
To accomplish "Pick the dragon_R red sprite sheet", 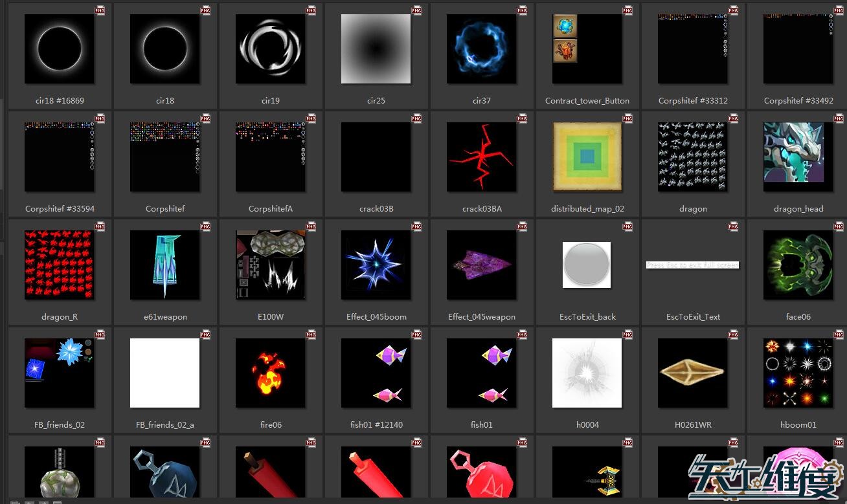I will point(59,265).
